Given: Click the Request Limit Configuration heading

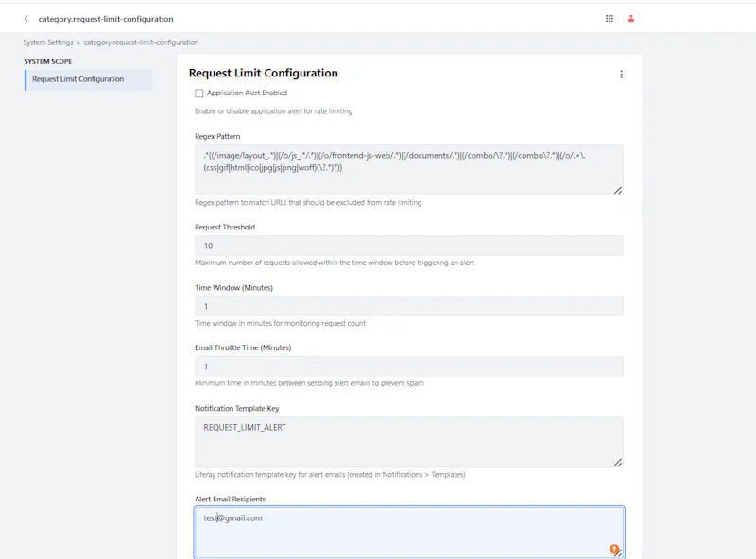Looking at the screenshot, I should pos(264,73).
